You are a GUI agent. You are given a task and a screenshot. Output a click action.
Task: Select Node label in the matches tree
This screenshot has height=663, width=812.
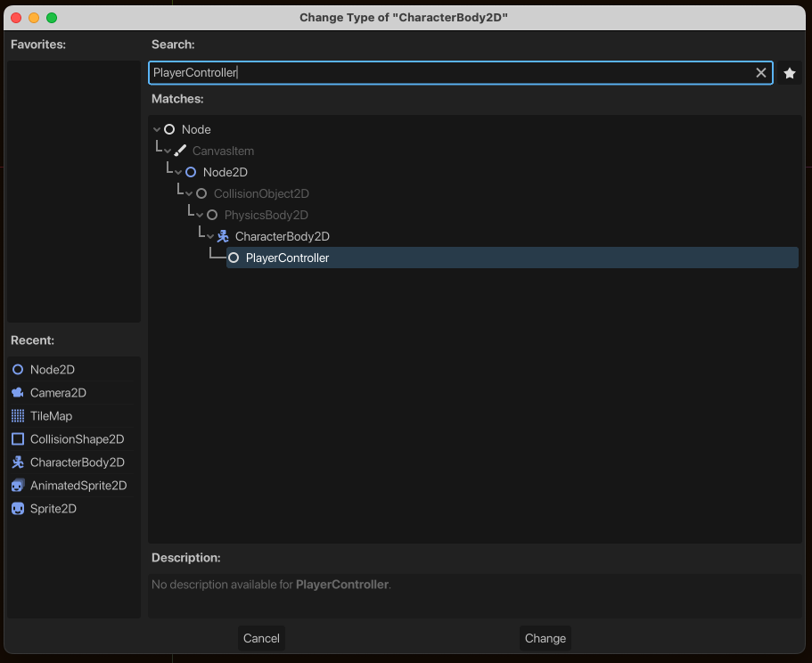(x=196, y=129)
